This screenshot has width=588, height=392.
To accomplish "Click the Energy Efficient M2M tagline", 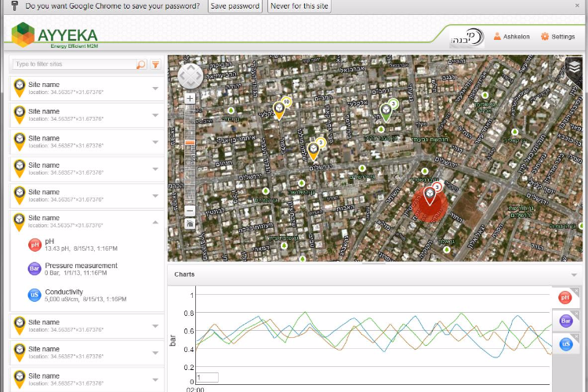I will click(x=74, y=46).
